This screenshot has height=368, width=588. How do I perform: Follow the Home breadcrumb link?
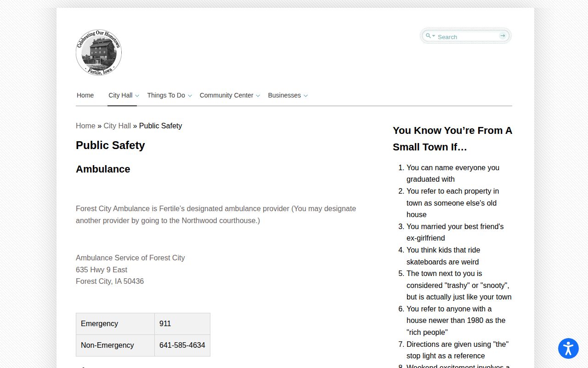pos(85,126)
